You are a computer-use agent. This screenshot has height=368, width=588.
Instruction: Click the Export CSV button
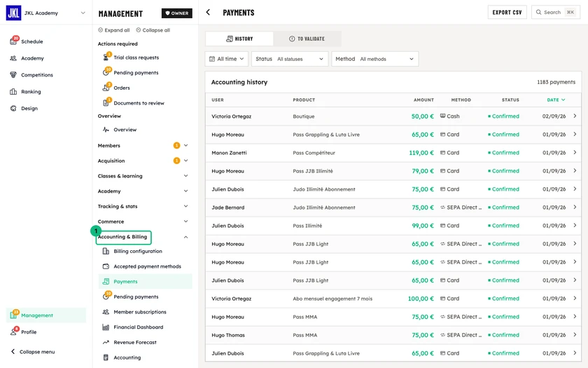507,12
